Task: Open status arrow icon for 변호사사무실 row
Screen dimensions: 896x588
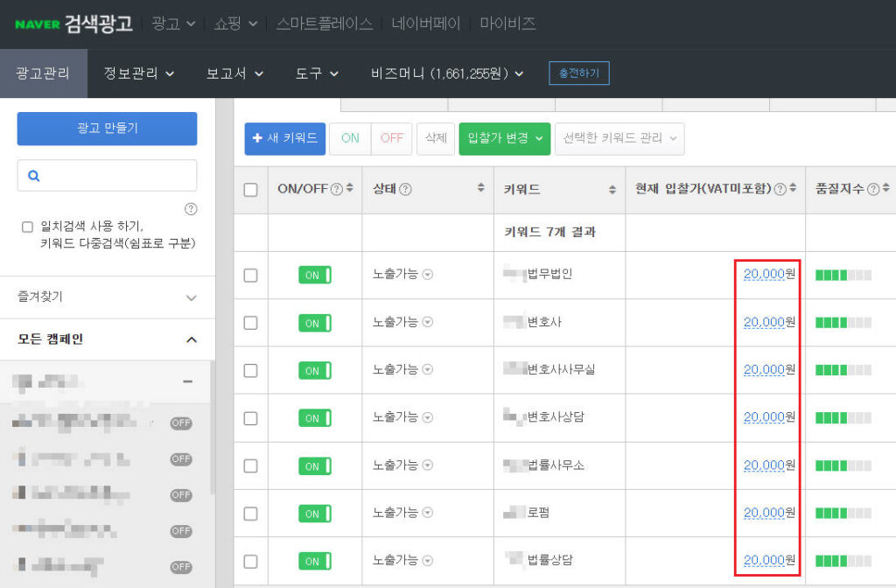Action: tap(427, 370)
